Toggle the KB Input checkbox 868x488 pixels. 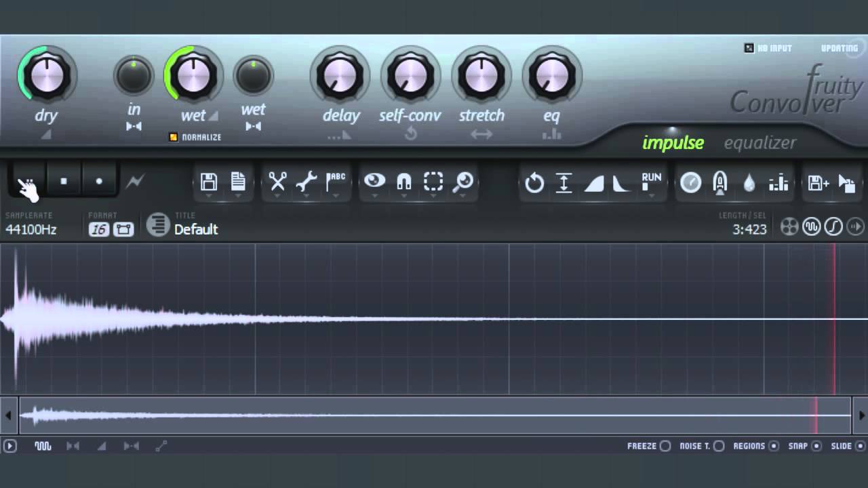tap(749, 48)
